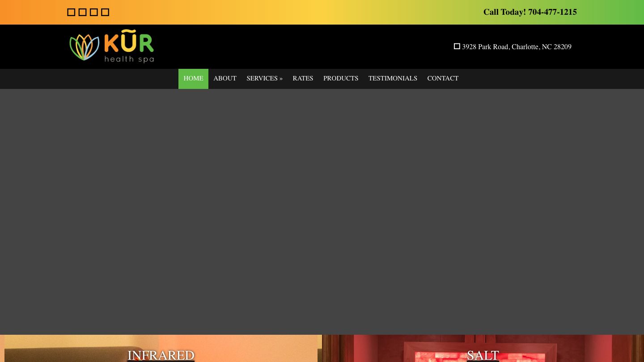Navigate to the Rates page
The image size is (644, 362).
pos(303,79)
